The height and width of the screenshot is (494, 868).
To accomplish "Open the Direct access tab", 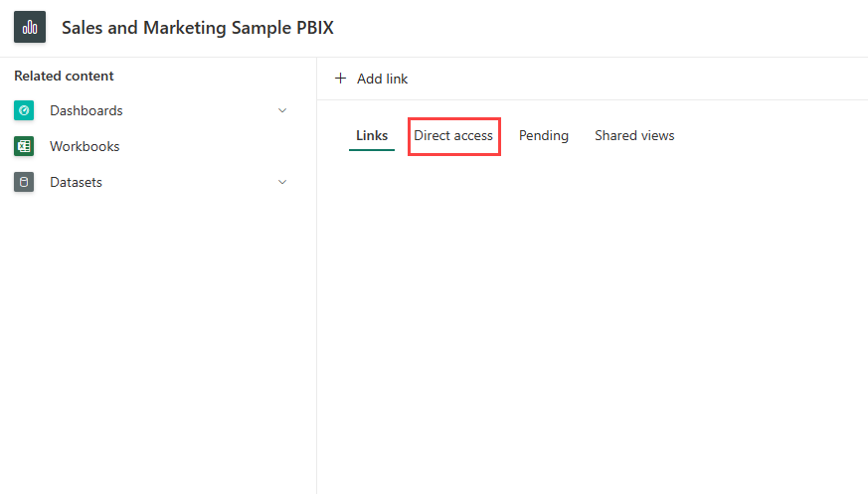I will (453, 135).
